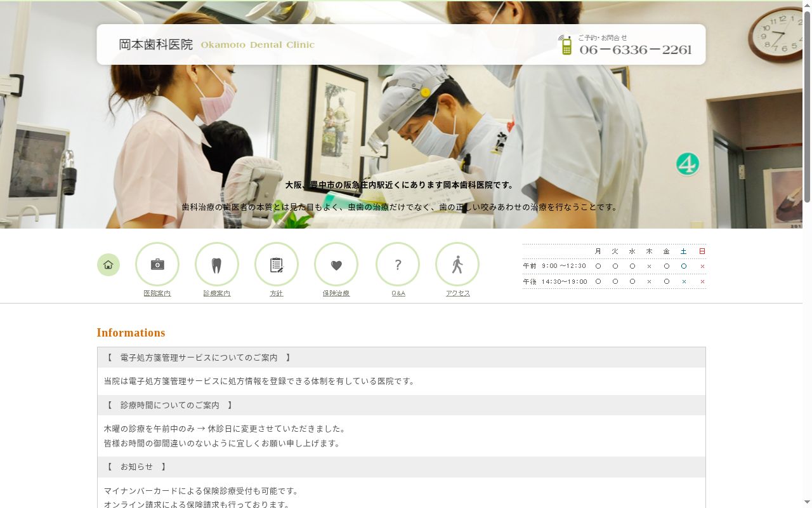Viewport: 812px width, 508px height.
Task: Click the hero text 大阪、豊中市の阪急庄内駅近く
Action: point(400,185)
